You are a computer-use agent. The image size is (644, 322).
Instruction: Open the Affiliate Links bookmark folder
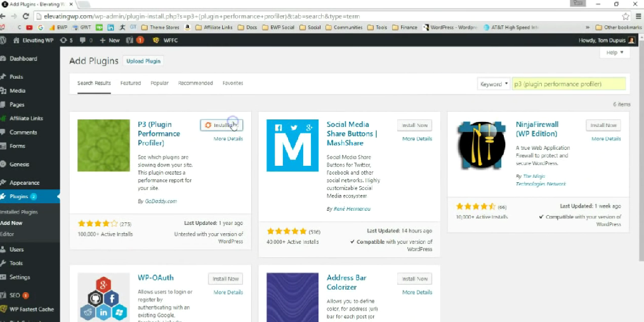tap(214, 27)
